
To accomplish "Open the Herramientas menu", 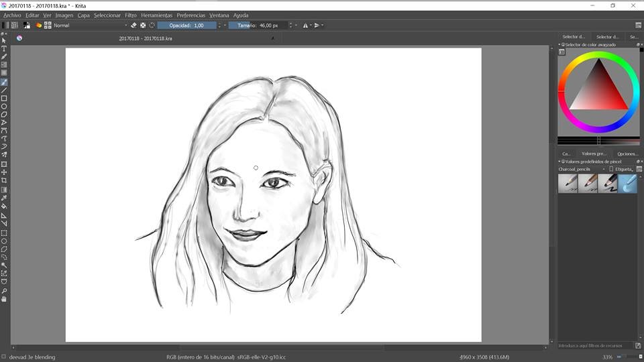I will (156, 15).
